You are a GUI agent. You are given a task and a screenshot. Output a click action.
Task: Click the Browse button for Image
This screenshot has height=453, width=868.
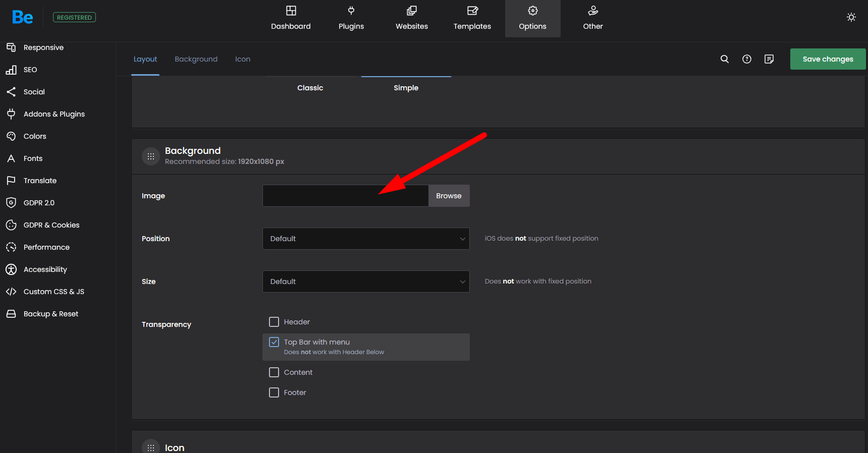coord(449,196)
